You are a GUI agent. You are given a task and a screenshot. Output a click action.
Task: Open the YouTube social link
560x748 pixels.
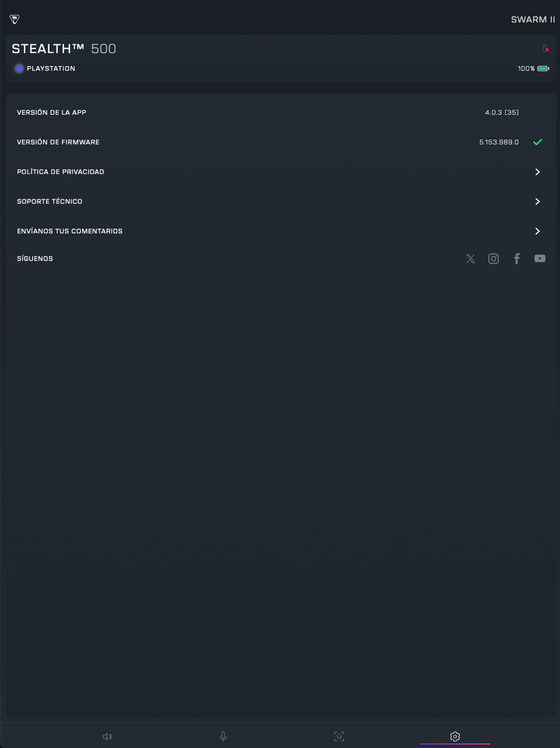tap(540, 258)
